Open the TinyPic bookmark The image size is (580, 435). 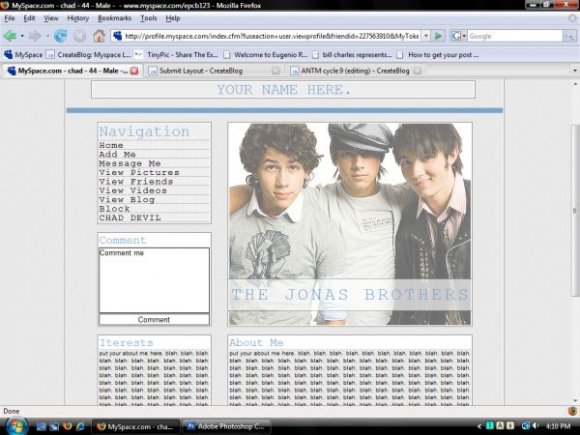(x=176, y=55)
